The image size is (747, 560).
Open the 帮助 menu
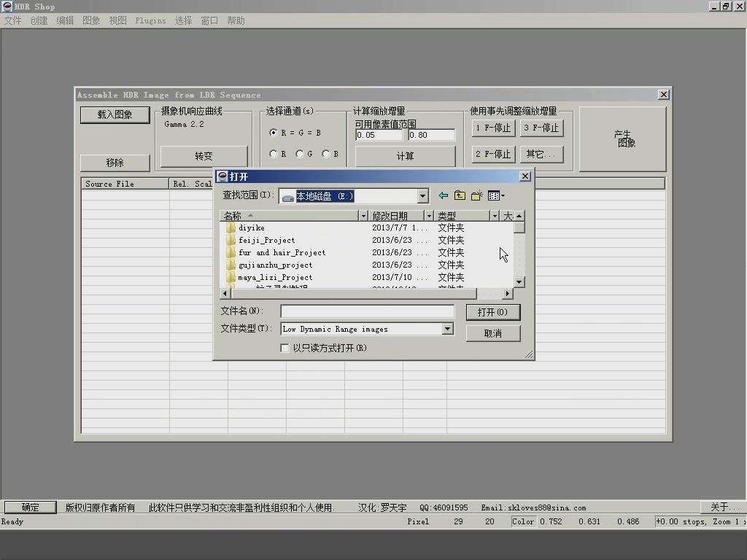click(236, 20)
